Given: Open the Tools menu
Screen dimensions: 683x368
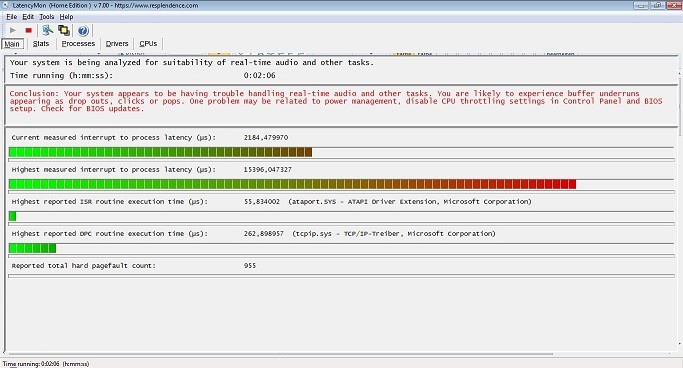Looking at the screenshot, I should [x=47, y=17].
